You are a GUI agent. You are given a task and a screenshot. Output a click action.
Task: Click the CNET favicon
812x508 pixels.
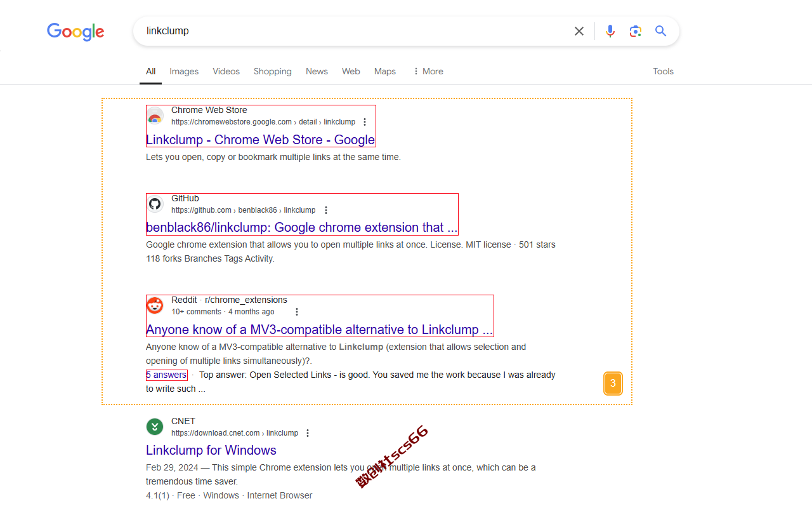[155, 427]
